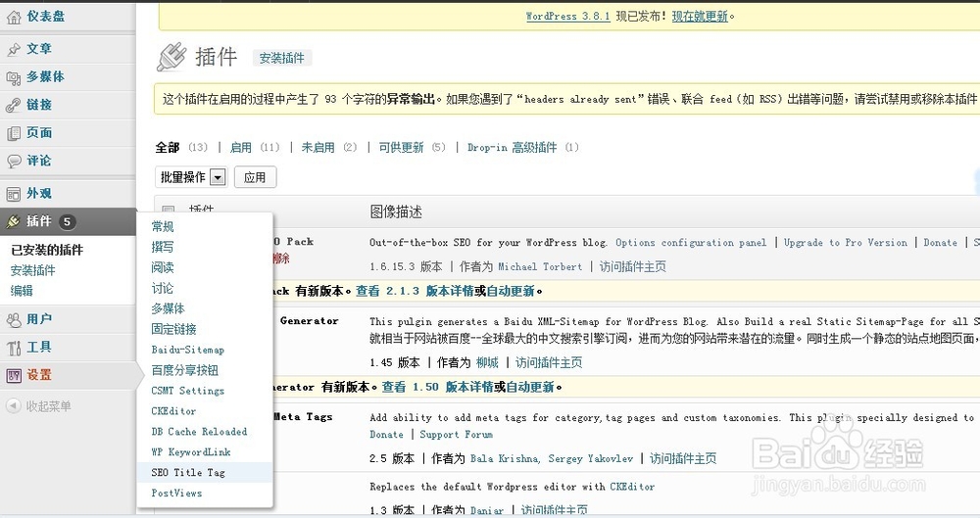Click 查看 2.1.3 版本详情 link
The height and width of the screenshot is (518, 980).
coord(415,291)
